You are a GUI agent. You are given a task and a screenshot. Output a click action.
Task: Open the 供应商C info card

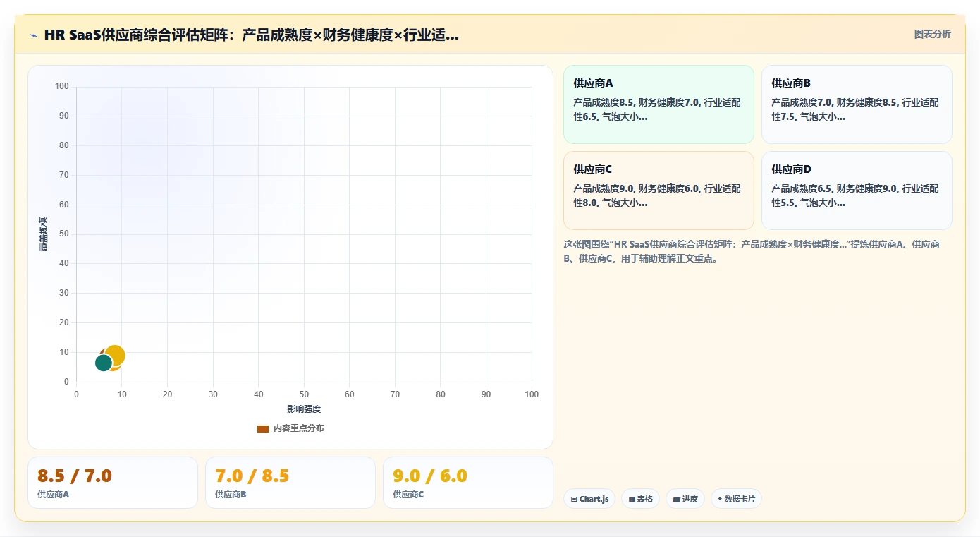[x=659, y=191]
